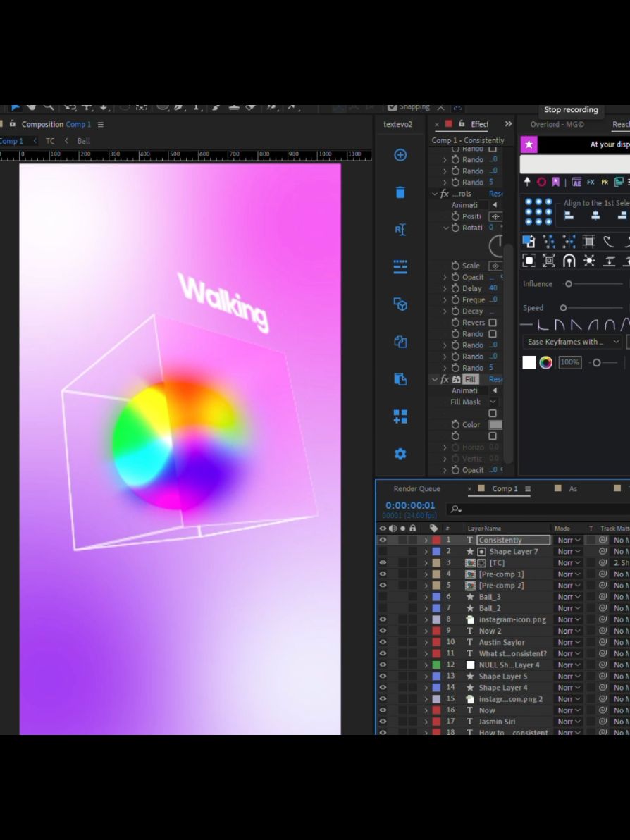Click the blue square swap layers icon
The height and width of the screenshot is (840, 630).
tap(529, 242)
